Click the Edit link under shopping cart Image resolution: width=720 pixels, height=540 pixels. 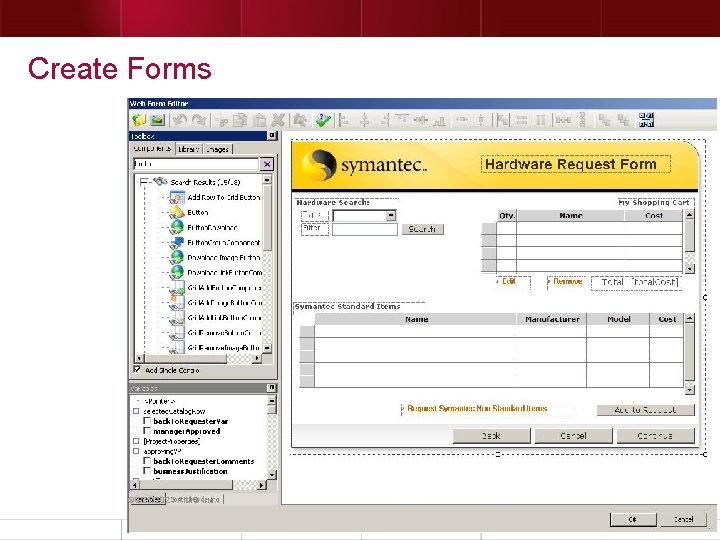pyautogui.click(x=509, y=281)
